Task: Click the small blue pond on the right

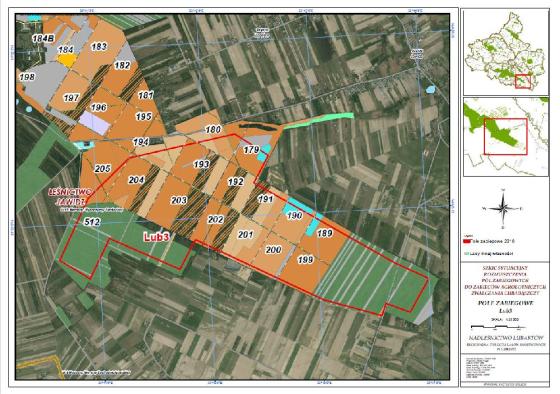Action: click(431, 89)
